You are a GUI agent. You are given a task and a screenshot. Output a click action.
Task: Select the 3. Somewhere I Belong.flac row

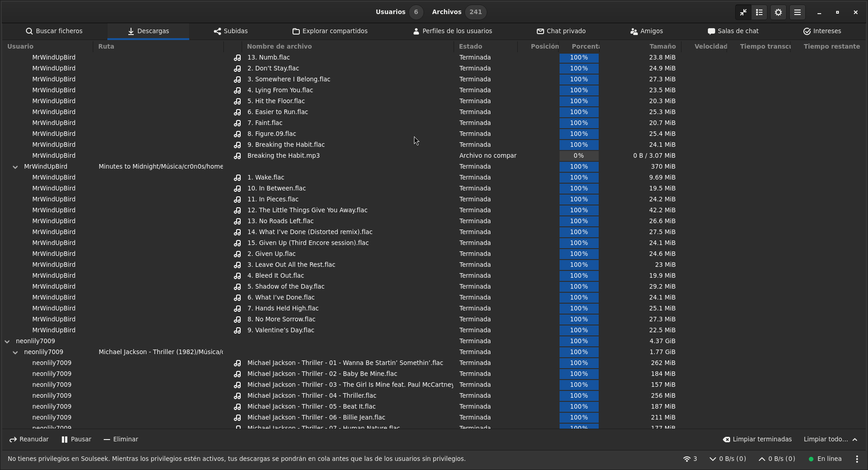[434, 80]
